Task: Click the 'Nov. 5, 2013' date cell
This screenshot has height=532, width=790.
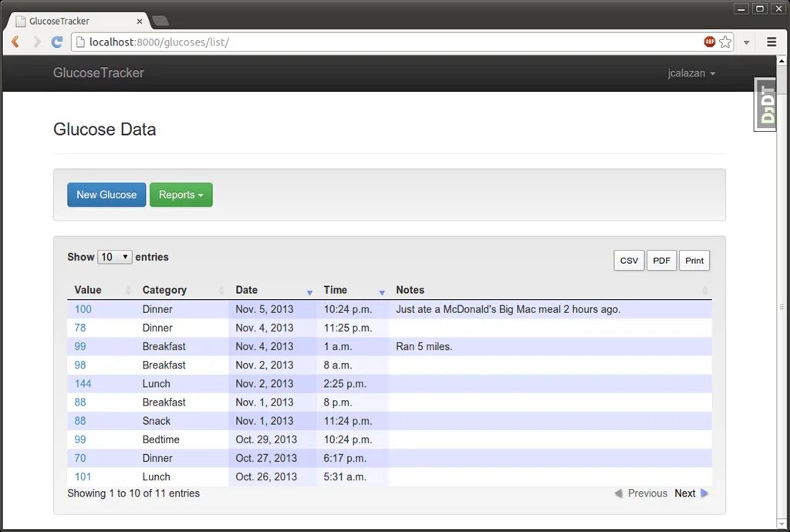Action: pyautogui.click(x=272, y=309)
